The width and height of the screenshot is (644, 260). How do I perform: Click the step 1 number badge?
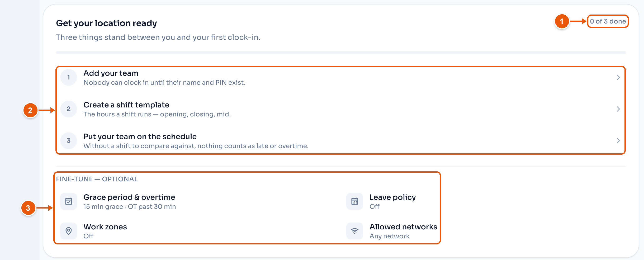69,77
